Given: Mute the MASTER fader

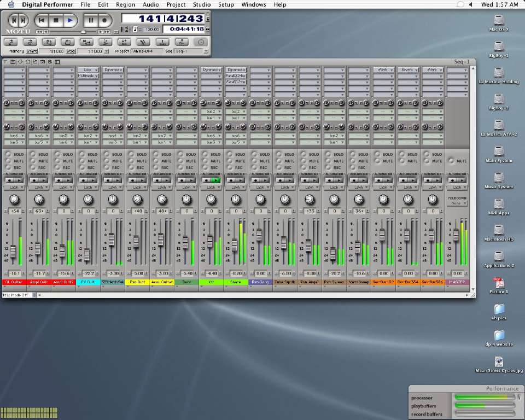Looking at the screenshot, I should 451,161.
